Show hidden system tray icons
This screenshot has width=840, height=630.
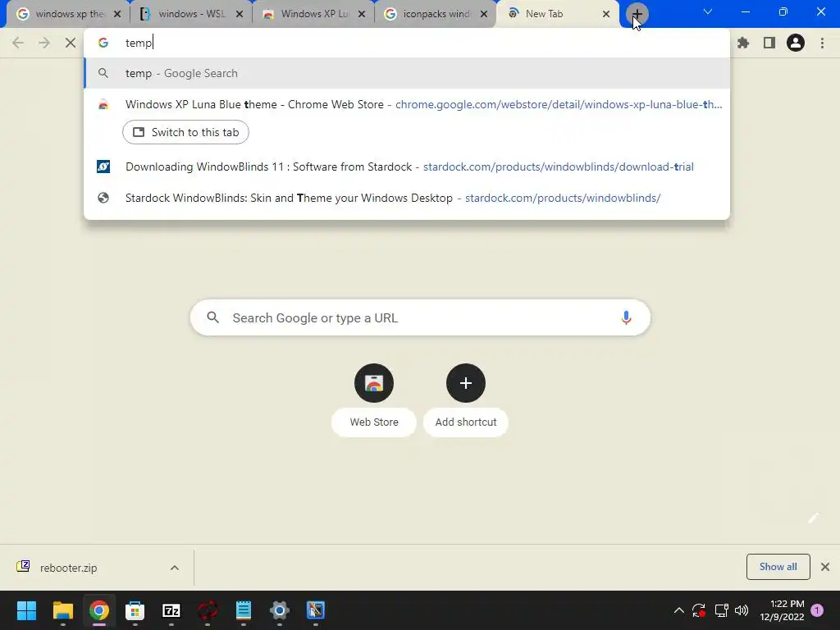[678, 610]
